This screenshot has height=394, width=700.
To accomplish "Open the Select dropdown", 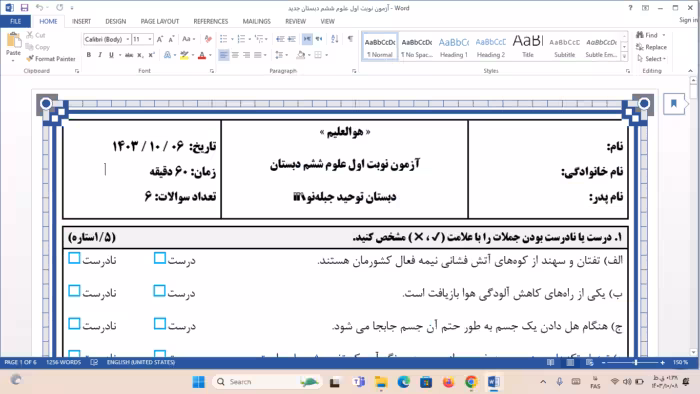I will [x=652, y=58].
